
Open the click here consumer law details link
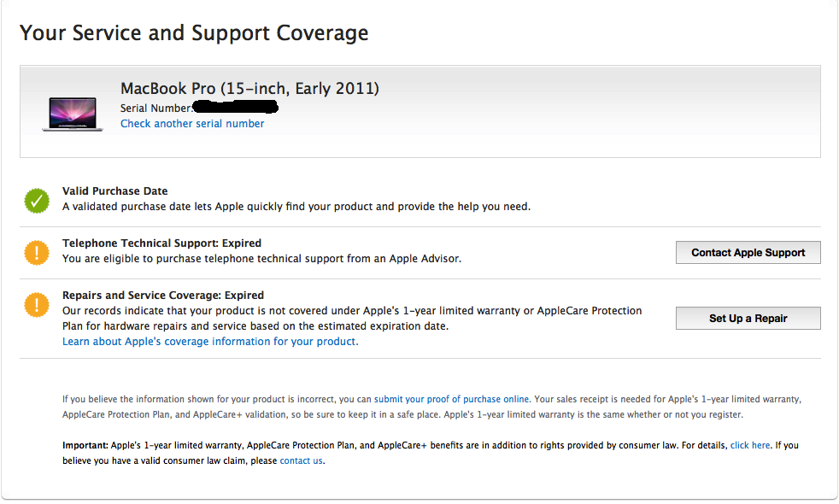click(x=750, y=445)
